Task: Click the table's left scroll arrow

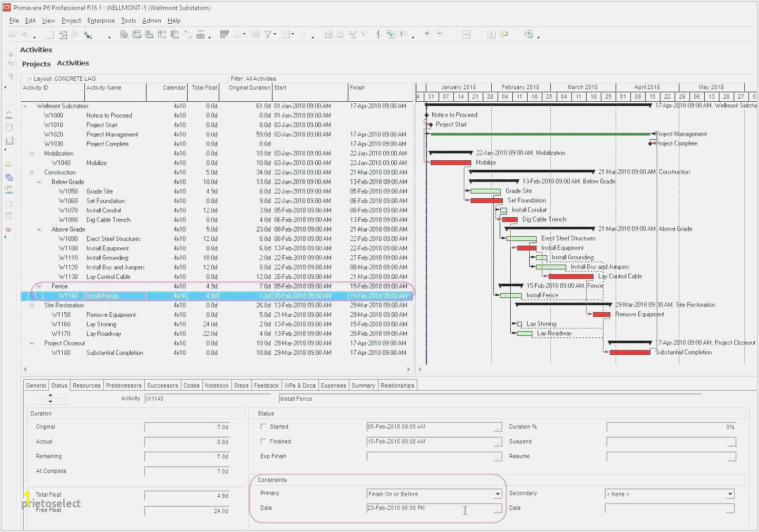Action: [x=25, y=370]
